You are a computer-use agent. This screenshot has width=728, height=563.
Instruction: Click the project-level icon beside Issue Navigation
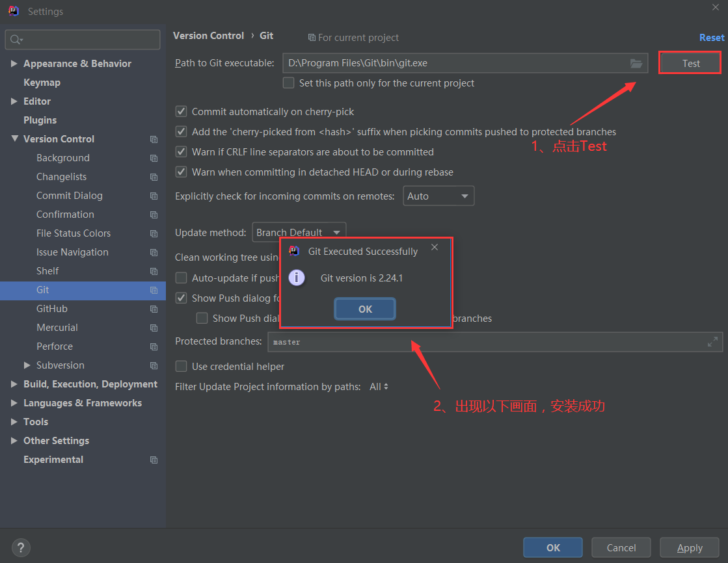[154, 252]
